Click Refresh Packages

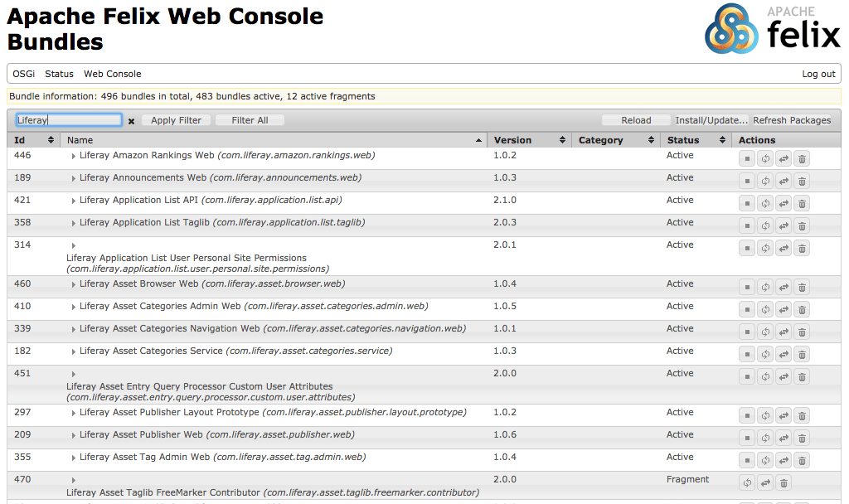click(x=792, y=120)
